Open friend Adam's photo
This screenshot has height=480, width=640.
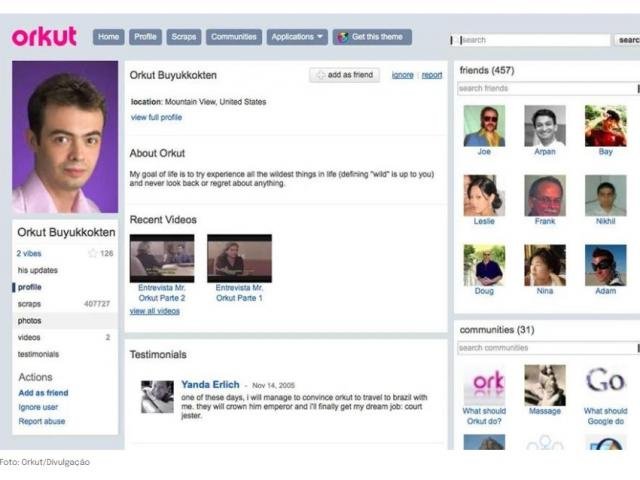coord(606,265)
